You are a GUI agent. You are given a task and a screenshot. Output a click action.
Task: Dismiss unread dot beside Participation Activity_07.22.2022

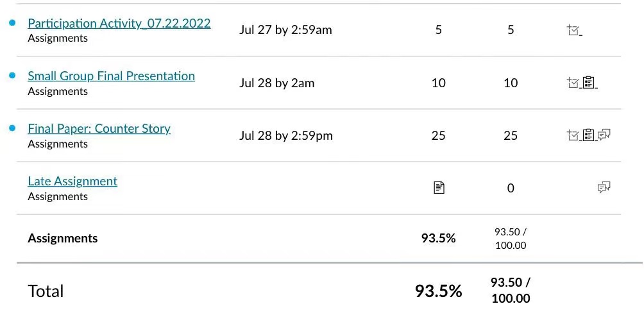[12, 22]
